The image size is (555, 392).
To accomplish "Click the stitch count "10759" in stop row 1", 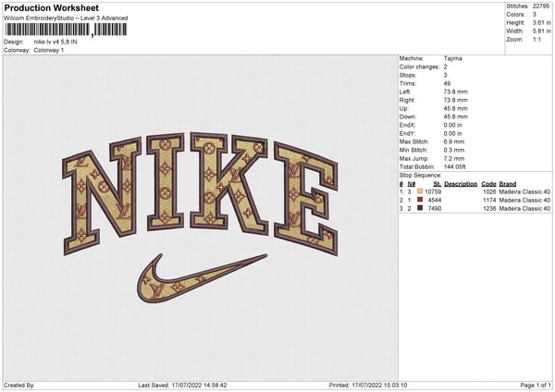I will point(433,191).
